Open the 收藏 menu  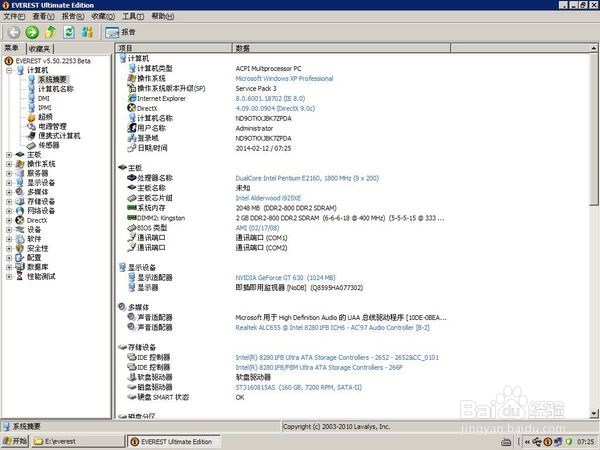[x=103, y=16]
